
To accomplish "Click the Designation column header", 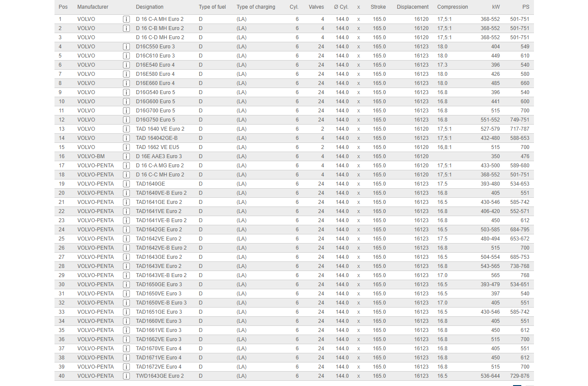I will 150,7.
